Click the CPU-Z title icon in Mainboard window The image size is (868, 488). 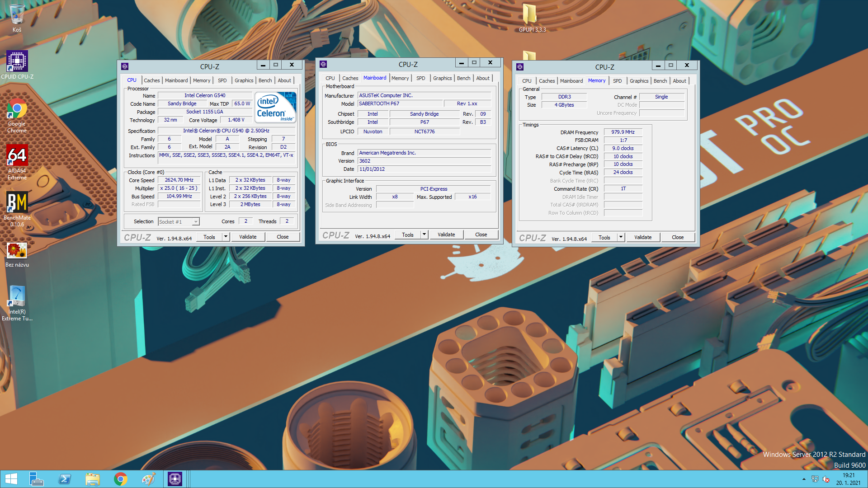pyautogui.click(x=323, y=64)
